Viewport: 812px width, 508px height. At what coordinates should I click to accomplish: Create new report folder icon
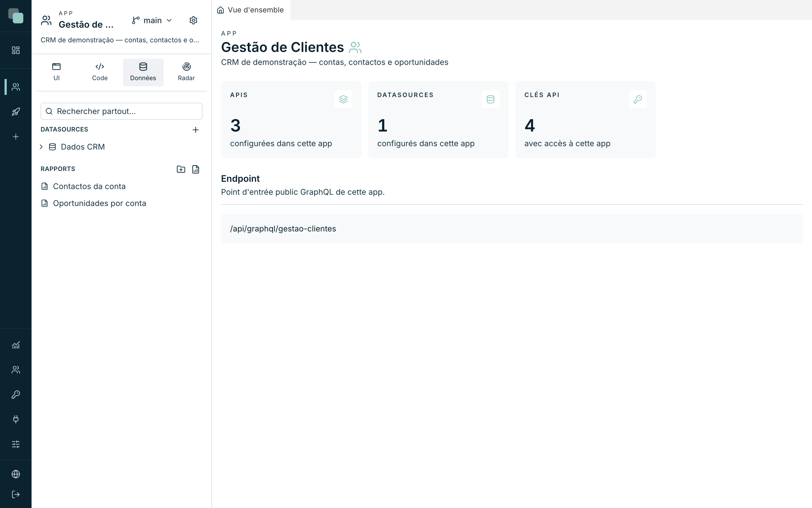point(181,169)
